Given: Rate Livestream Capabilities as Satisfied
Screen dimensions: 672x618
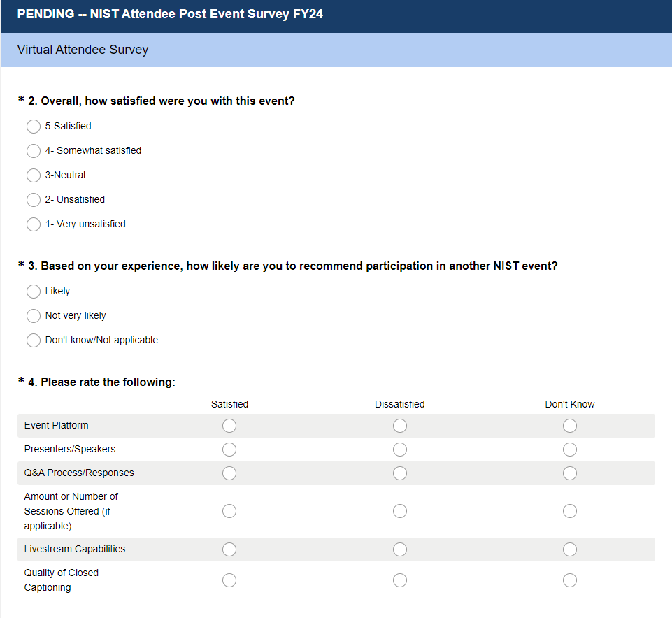Looking at the screenshot, I should tap(229, 549).
